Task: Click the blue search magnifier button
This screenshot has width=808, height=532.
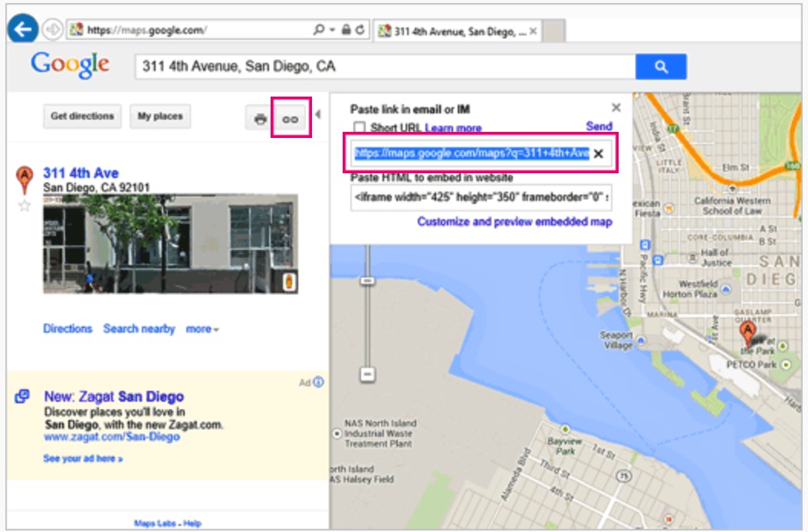Action: coord(661,67)
